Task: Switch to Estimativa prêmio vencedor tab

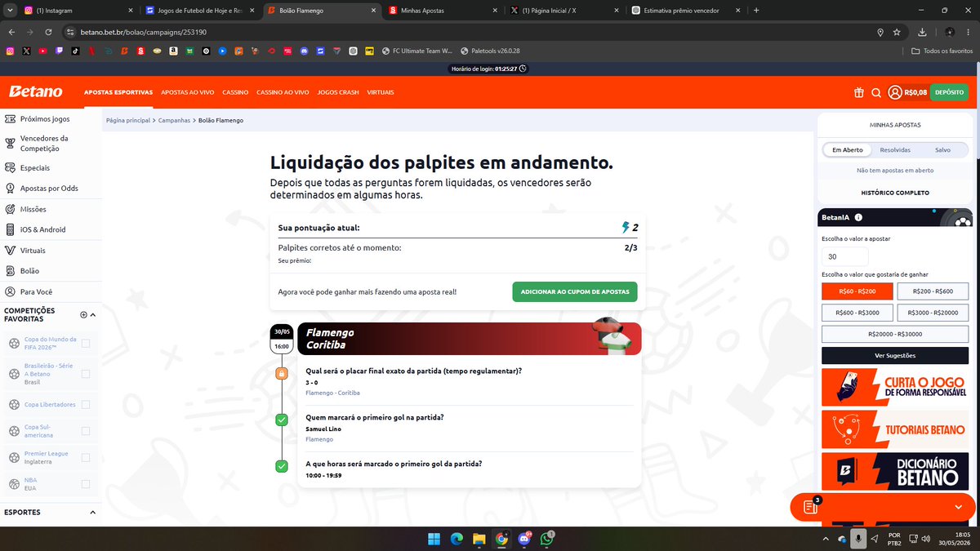Action: 686,10
